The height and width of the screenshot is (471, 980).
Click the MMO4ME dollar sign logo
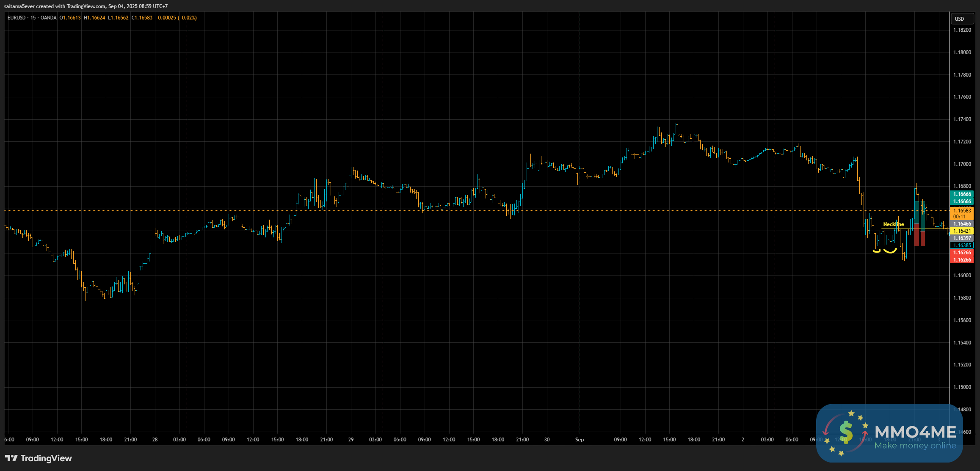click(x=846, y=432)
